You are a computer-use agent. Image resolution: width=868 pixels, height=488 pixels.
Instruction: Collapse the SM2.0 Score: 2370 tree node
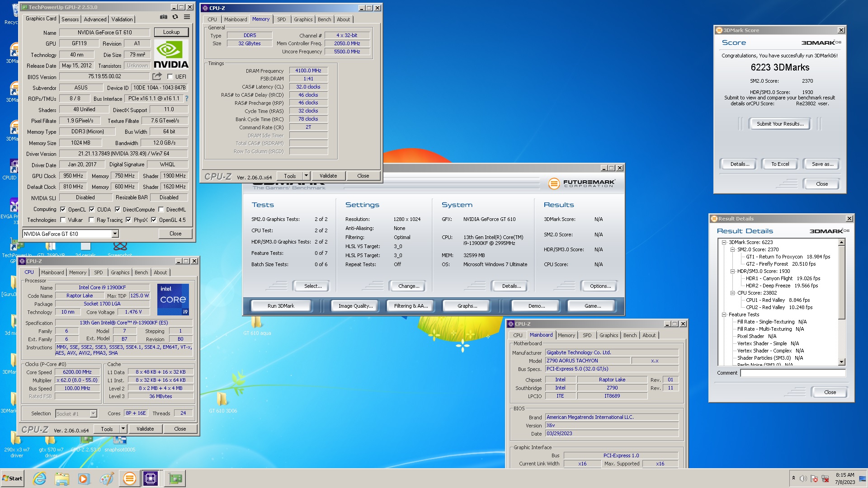[x=732, y=249]
